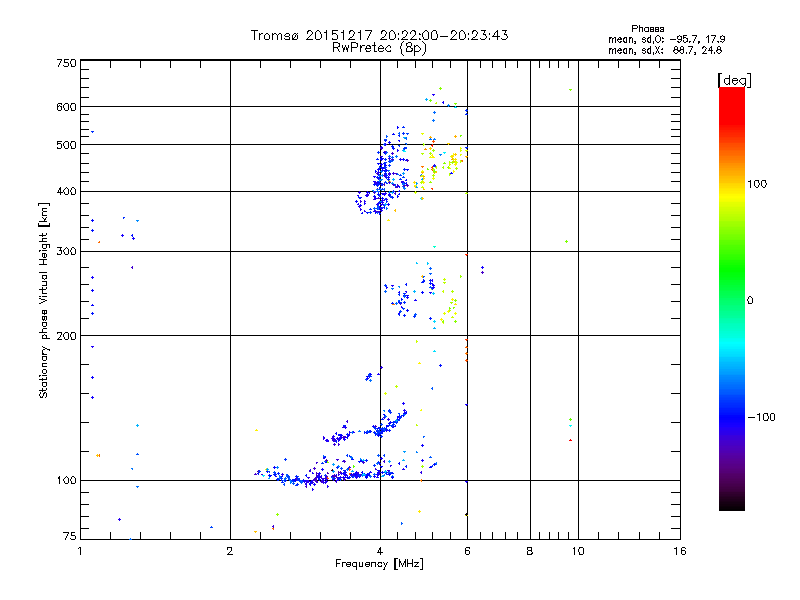Click x-axis tick label "6"

point(467,551)
